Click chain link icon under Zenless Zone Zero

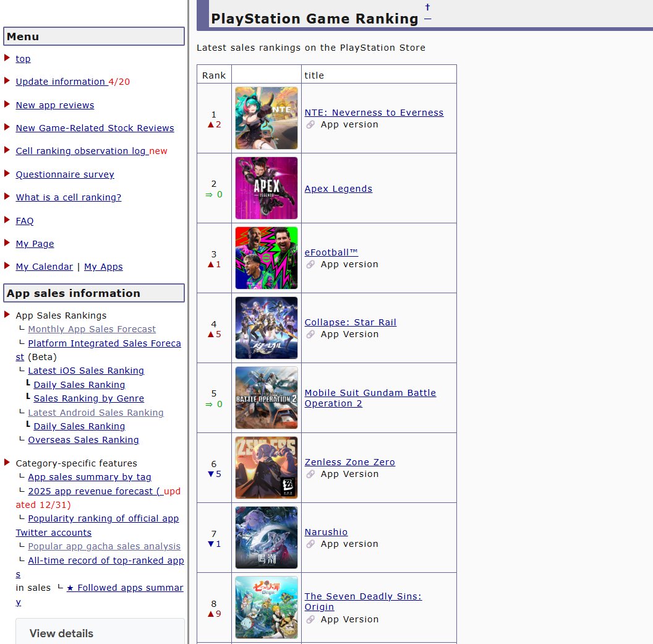[x=310, y=474]
